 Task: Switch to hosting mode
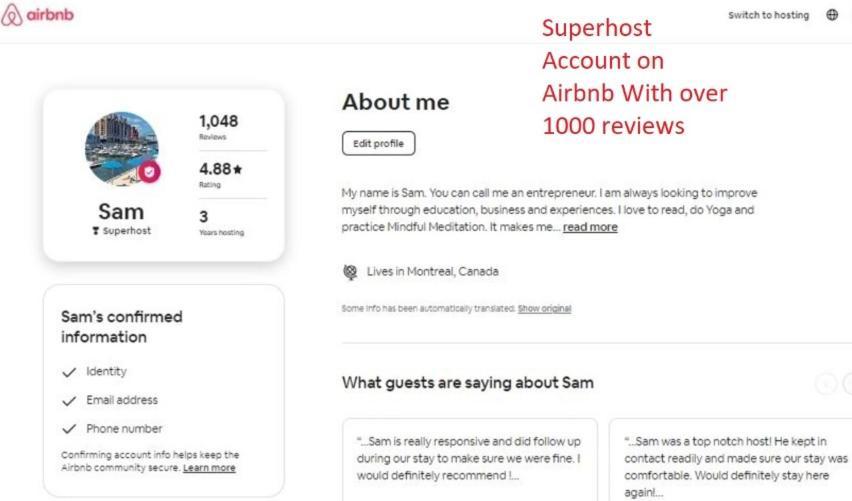[x=768, y=15]
